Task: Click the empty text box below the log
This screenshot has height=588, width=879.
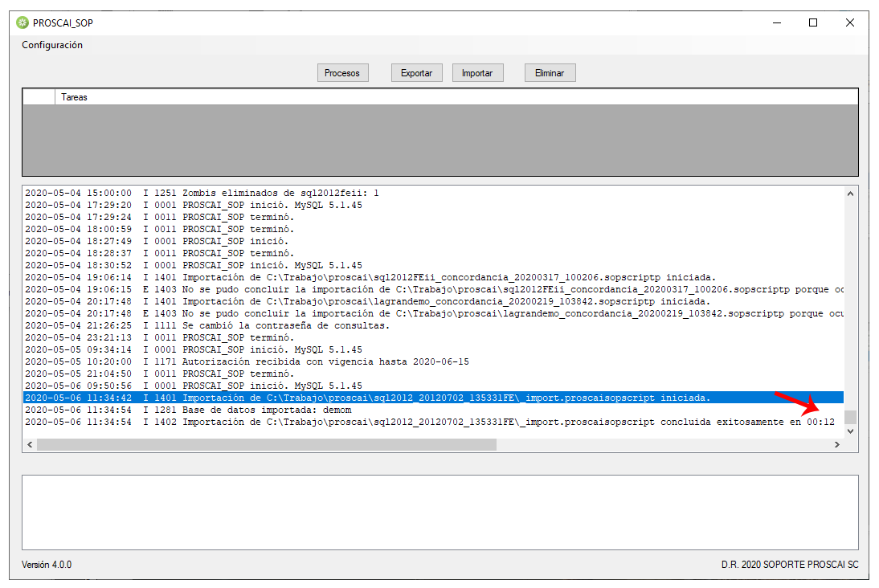Action: pos(440,512)
